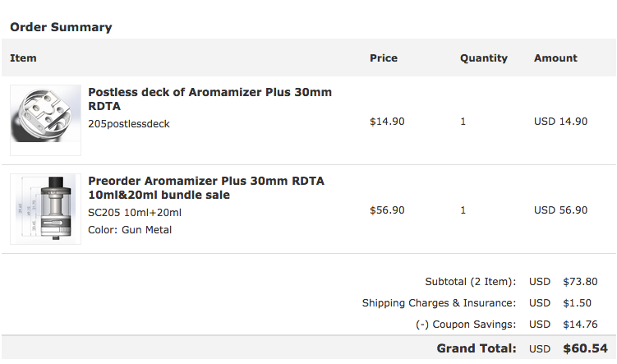Click the Aromamizer Plus RDTA bundle thumbnail
Image resolution: width=617 pixels, height=364 pixels.
click(x=45, y=209)
